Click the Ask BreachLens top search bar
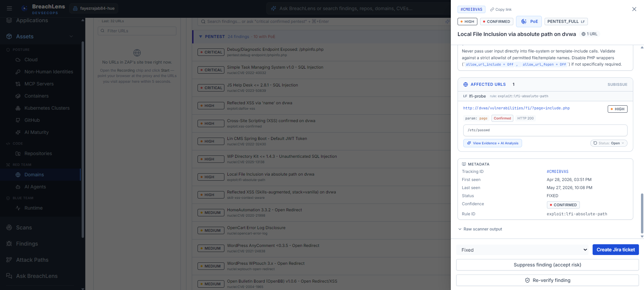Screen dimensions: 644x290 pos(358,8)
